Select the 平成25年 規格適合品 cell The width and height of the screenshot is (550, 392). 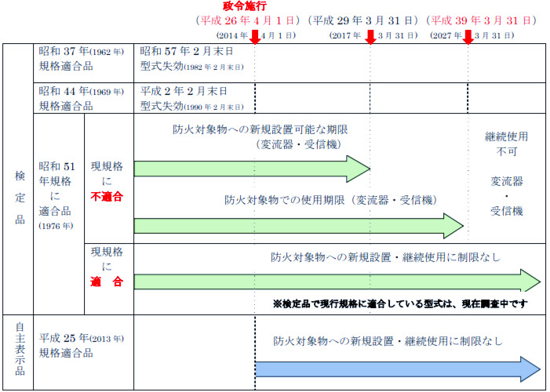(82, 347)
